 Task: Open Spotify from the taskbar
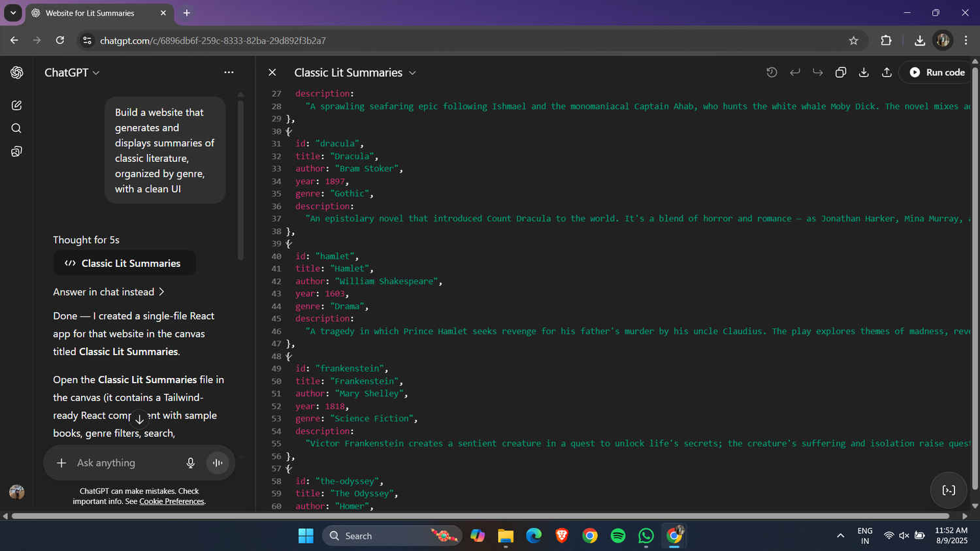pyautogui.click(x=618, y=536)
